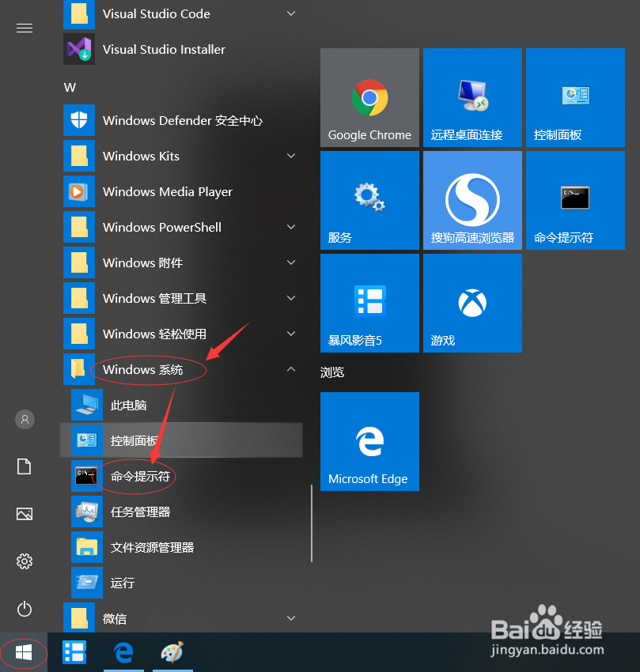Viewport: 640px width, 672px height.
Task: Expand the 微信 folder chevron
Action: [x=291, y=618]
